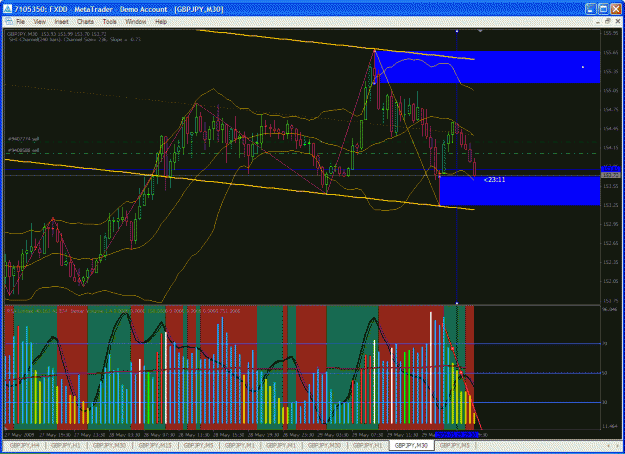
Task: Restore the inner chart window in menu bar
Action: (x=607, y=22)
